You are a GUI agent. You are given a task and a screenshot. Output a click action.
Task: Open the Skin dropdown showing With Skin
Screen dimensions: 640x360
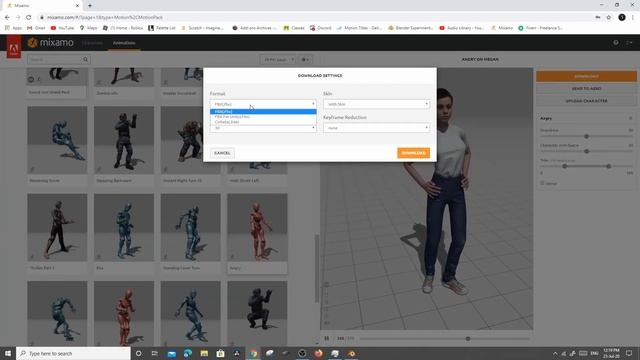click(376, 104)
